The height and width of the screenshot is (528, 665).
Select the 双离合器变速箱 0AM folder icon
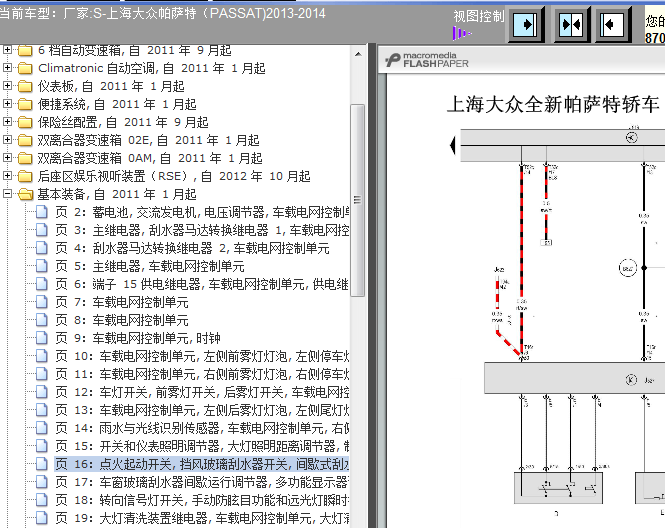click(25, 159)
